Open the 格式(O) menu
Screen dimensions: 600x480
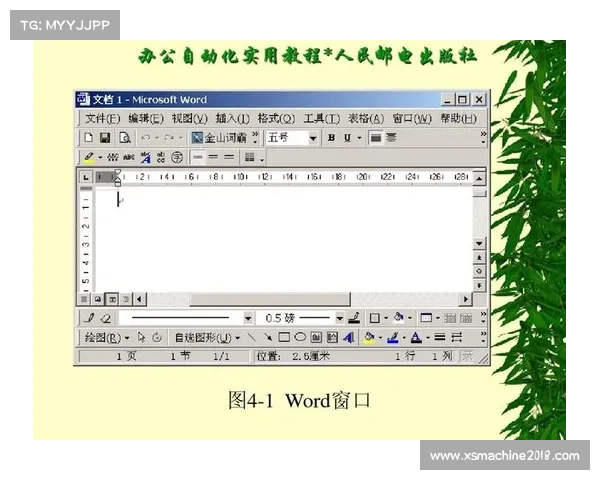(x=276, y=118)
